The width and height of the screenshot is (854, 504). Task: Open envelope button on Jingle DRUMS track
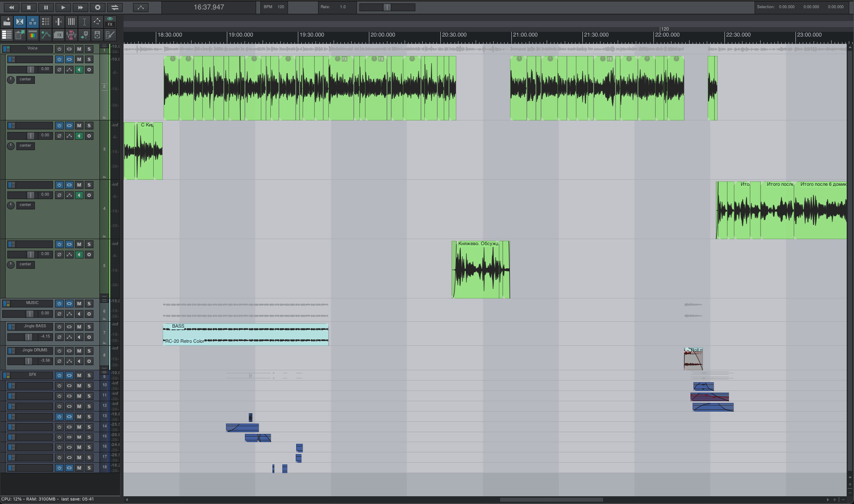pyautogui.click(x=69, y=361)
